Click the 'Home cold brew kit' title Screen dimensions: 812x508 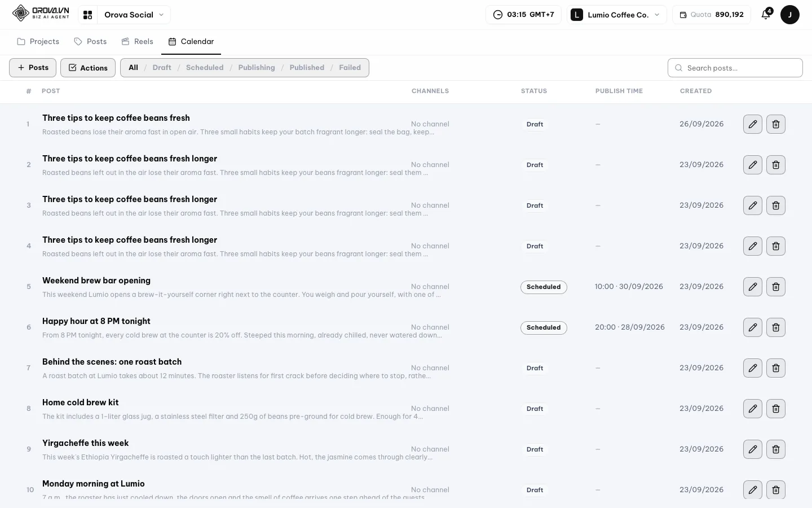(x=81, y=402)
